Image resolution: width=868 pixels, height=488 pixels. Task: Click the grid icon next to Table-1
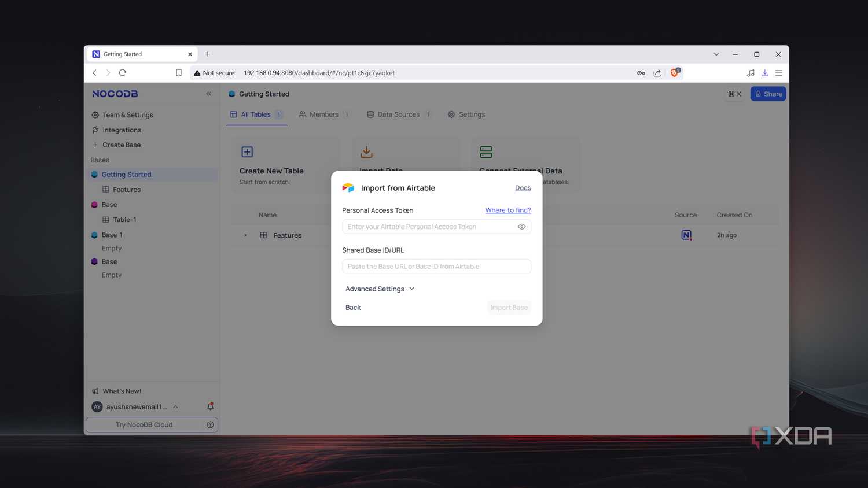(x=106, y=220)
